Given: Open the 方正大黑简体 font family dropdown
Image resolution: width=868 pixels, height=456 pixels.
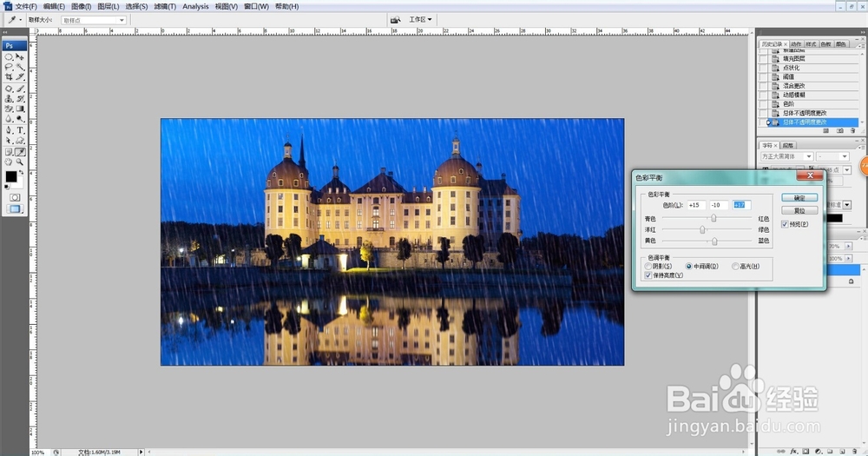Looking at the screenshot, I should 787,156.
